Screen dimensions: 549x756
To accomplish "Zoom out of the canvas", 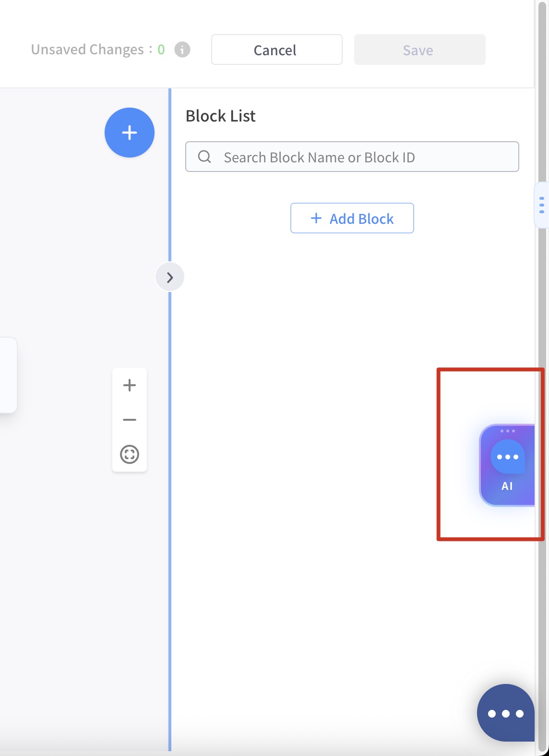I will point(130,420).
